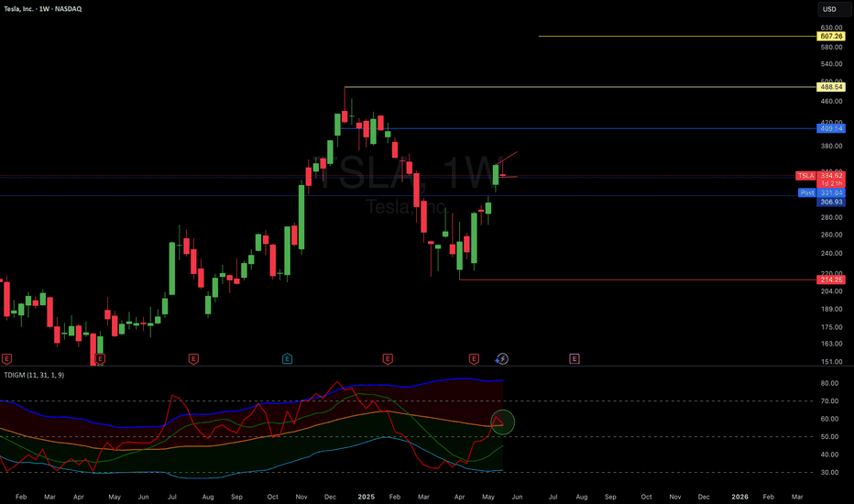Click the red 214.26 price label

click(831, 279)
